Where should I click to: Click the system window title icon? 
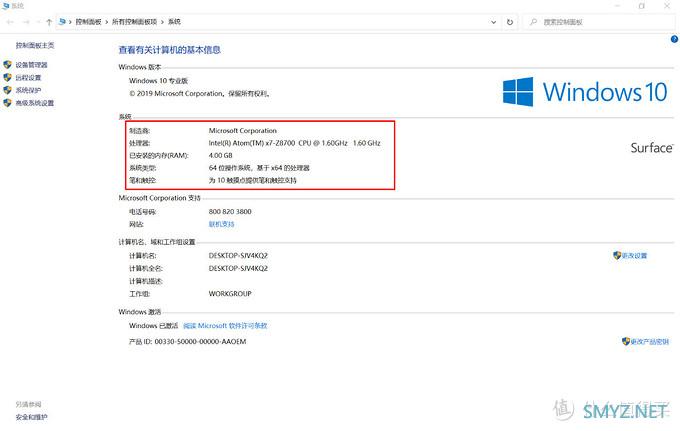coord(6,6)
